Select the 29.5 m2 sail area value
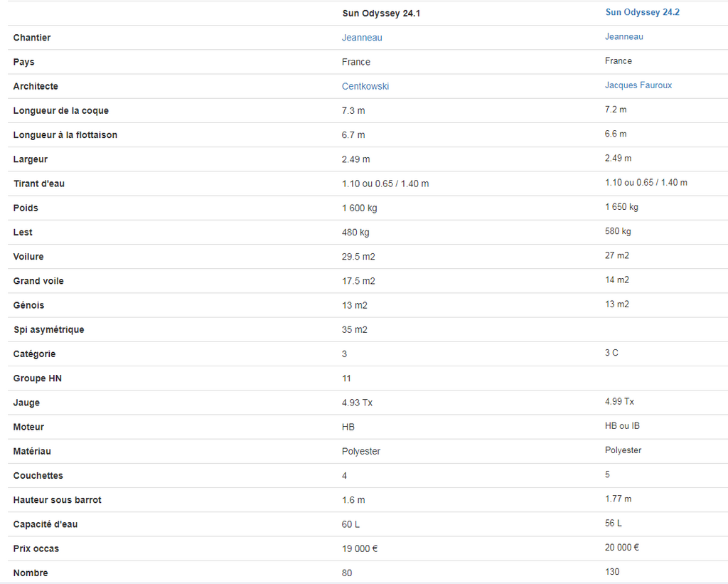 pos(358,257)
